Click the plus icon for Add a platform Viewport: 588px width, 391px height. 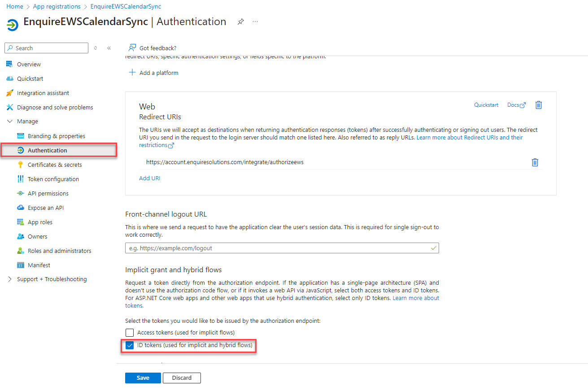point(132,73)
